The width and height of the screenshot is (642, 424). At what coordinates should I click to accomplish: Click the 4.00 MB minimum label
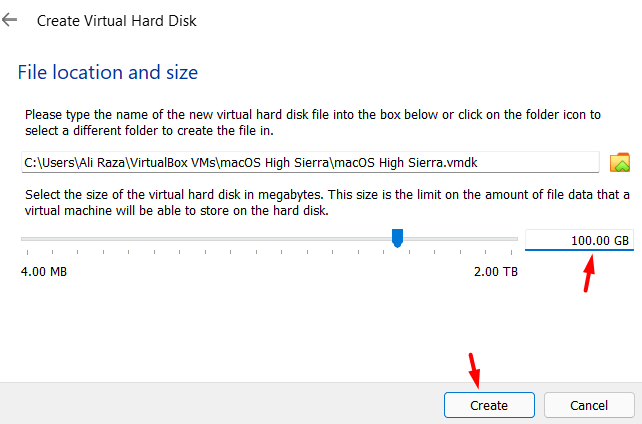click(45, 271)
